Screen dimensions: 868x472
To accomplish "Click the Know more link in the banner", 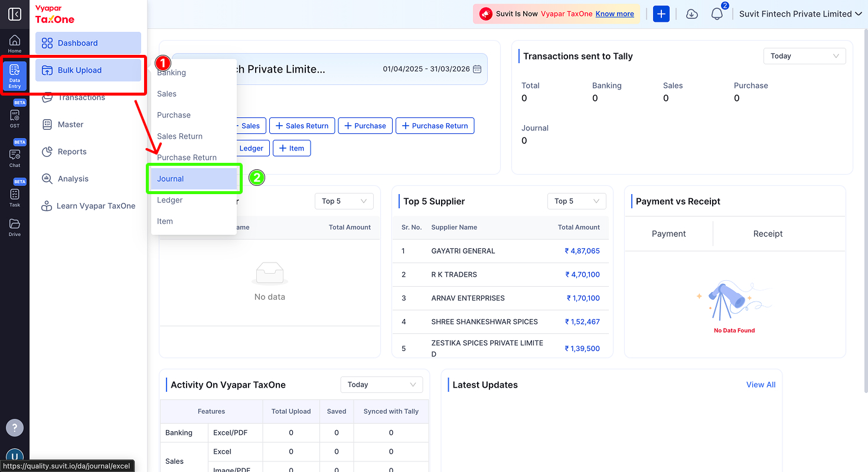I will tap(615, 14).
